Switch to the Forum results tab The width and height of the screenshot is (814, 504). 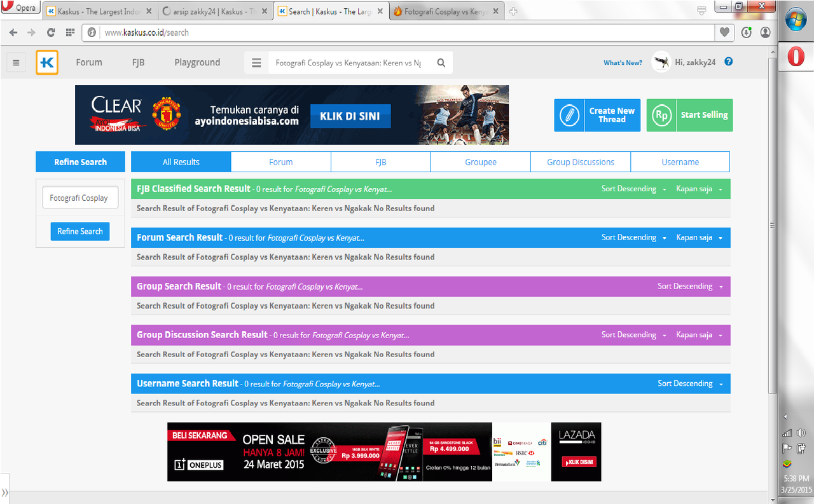(x=281, y=162)
